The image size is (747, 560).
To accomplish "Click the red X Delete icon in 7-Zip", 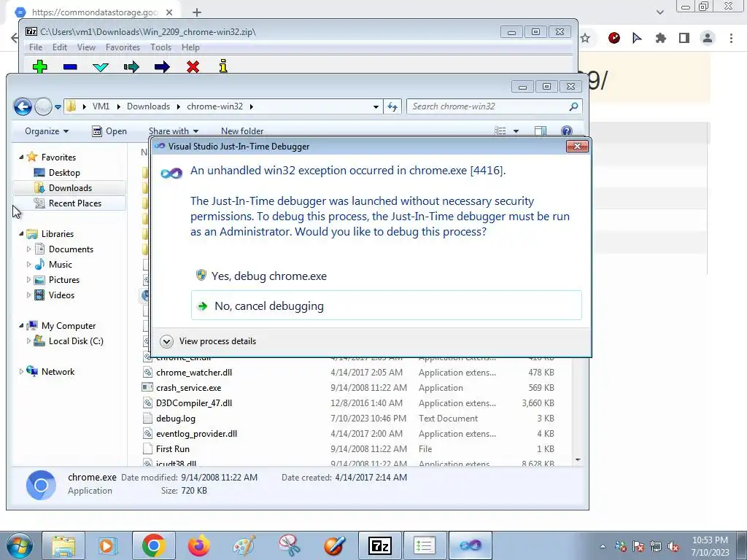I will 193,66.
